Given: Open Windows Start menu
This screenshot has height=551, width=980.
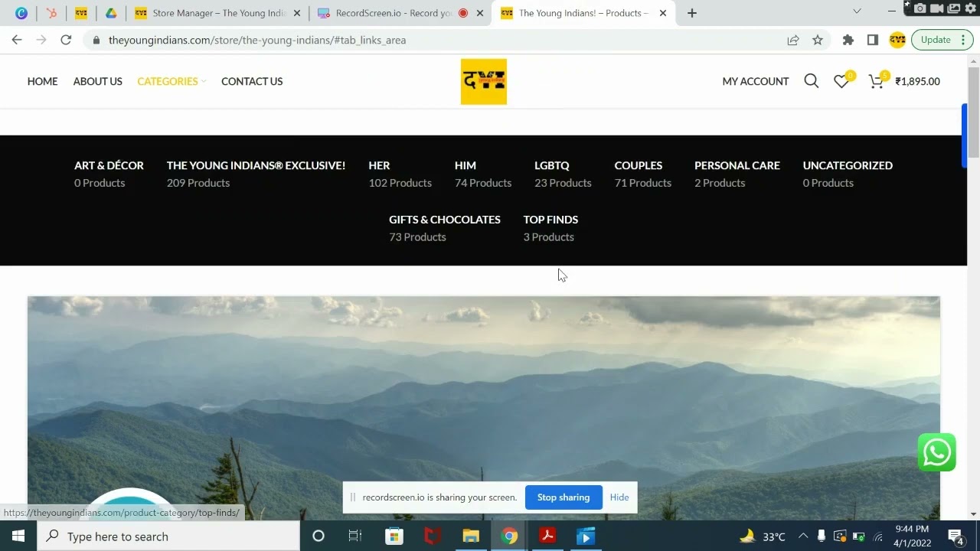Looking at the screenshot, I should coord(18,536).
